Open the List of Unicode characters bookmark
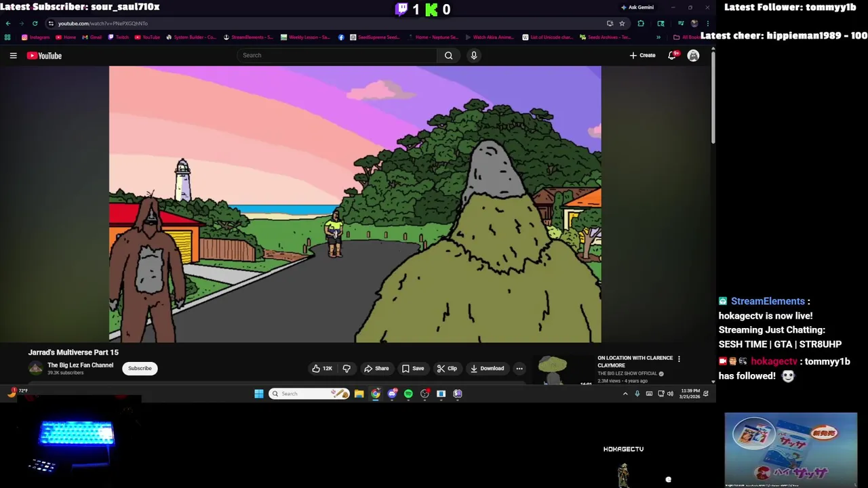Image resolution: width=868 pixels, height=488 pixels. point(547,37)
